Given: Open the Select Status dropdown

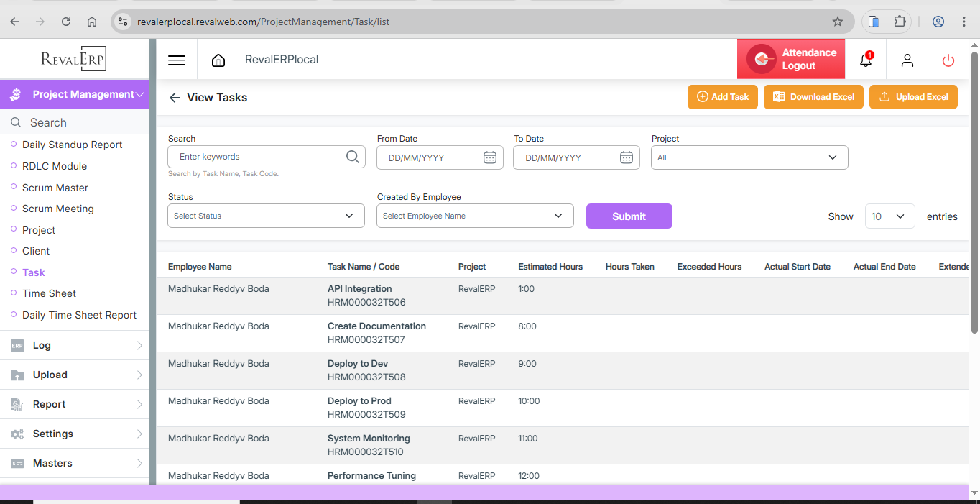Looking at the screenshot, I should click(266, 216).
